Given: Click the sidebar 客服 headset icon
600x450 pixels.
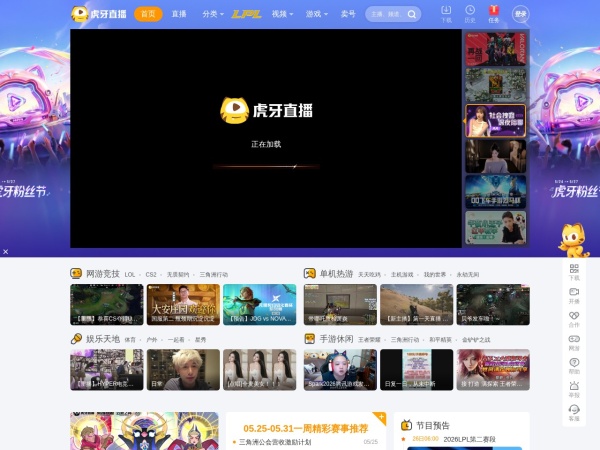Looking at the screenshot, I should [x=574, y=409].
